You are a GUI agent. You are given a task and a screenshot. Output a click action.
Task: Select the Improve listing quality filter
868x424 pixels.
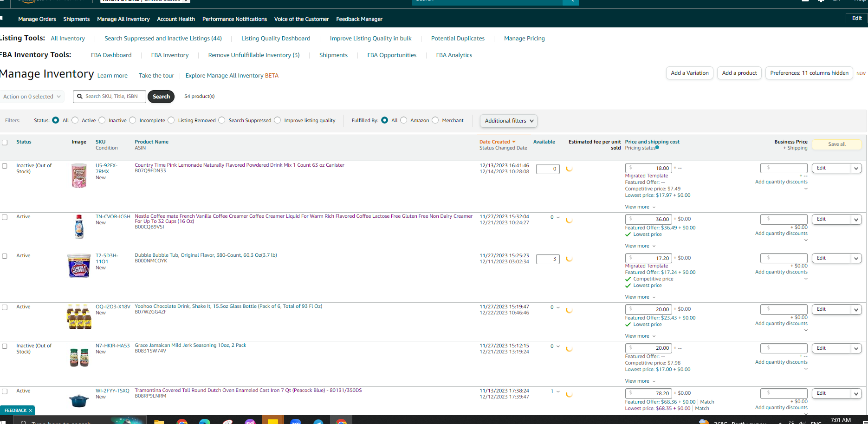278,120
